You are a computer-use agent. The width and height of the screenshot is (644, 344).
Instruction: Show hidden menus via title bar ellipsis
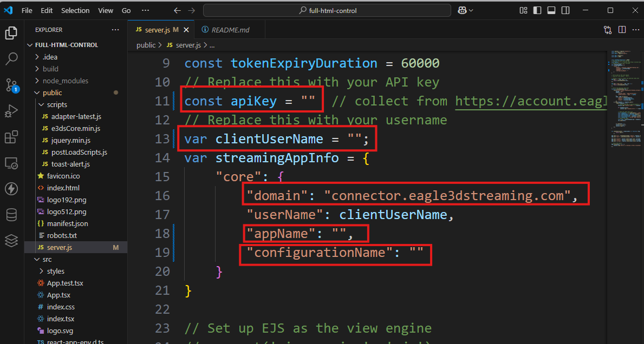pos(145,11)
